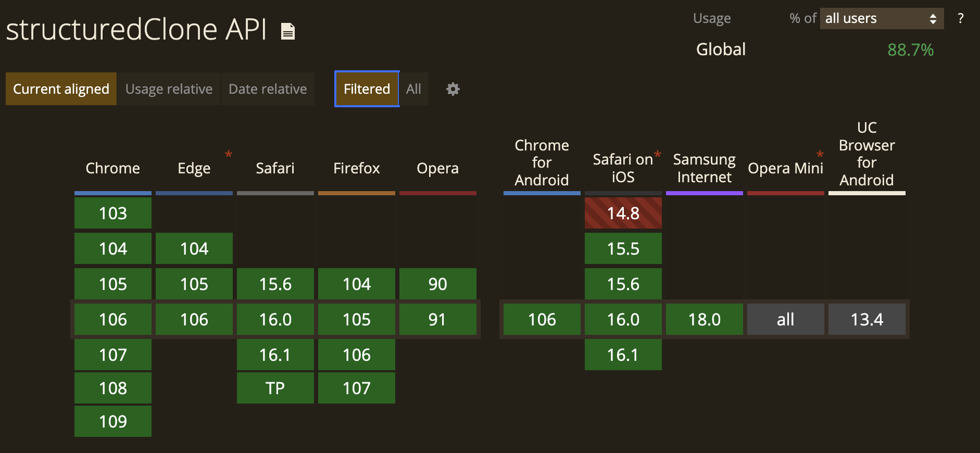Click the question mark help icon
The image size is (980, 453).
click(961, 19)
